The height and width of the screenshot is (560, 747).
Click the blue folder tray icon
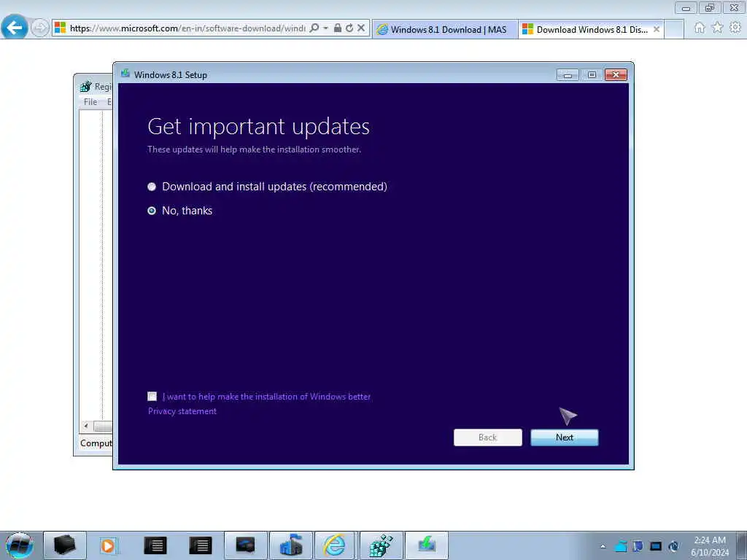[620, 546]
